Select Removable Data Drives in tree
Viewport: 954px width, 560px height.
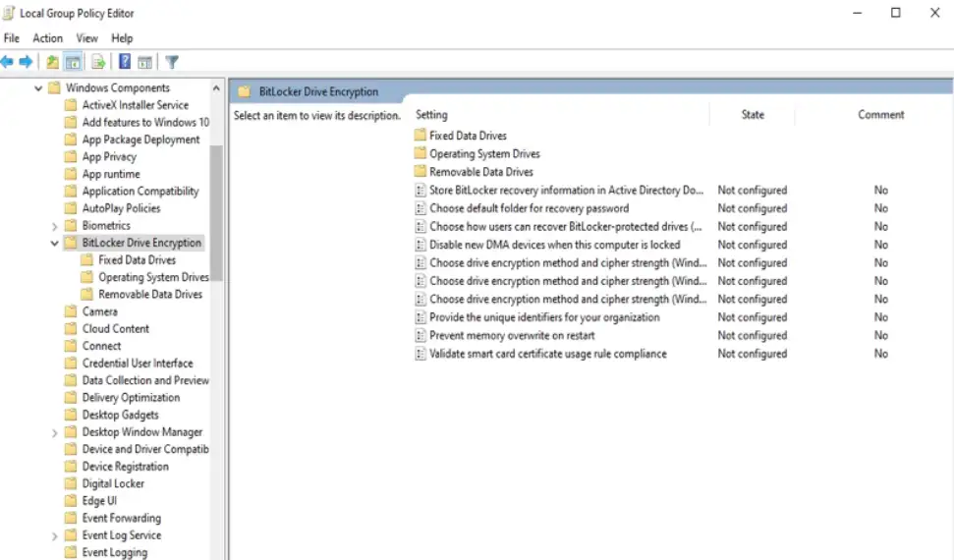point(150,294)
